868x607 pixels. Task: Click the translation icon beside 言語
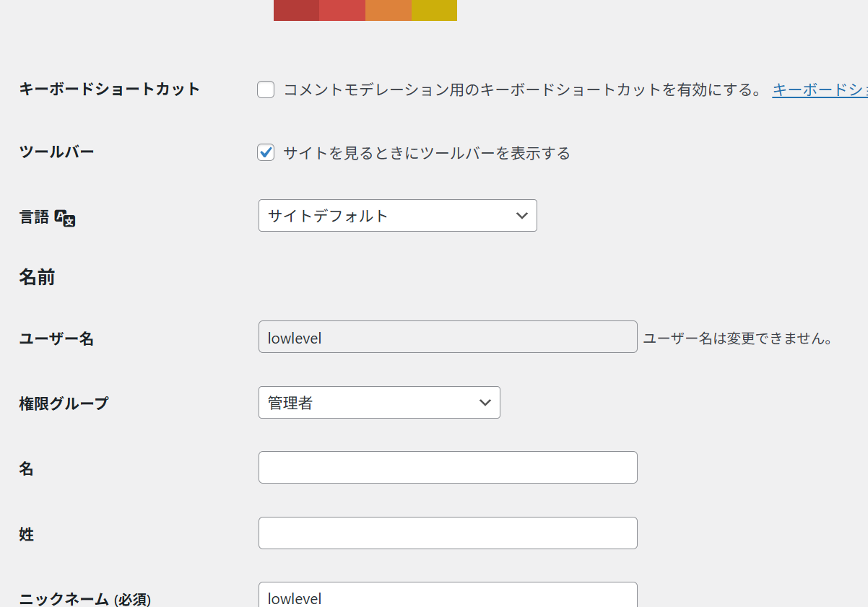coord(65,218)
